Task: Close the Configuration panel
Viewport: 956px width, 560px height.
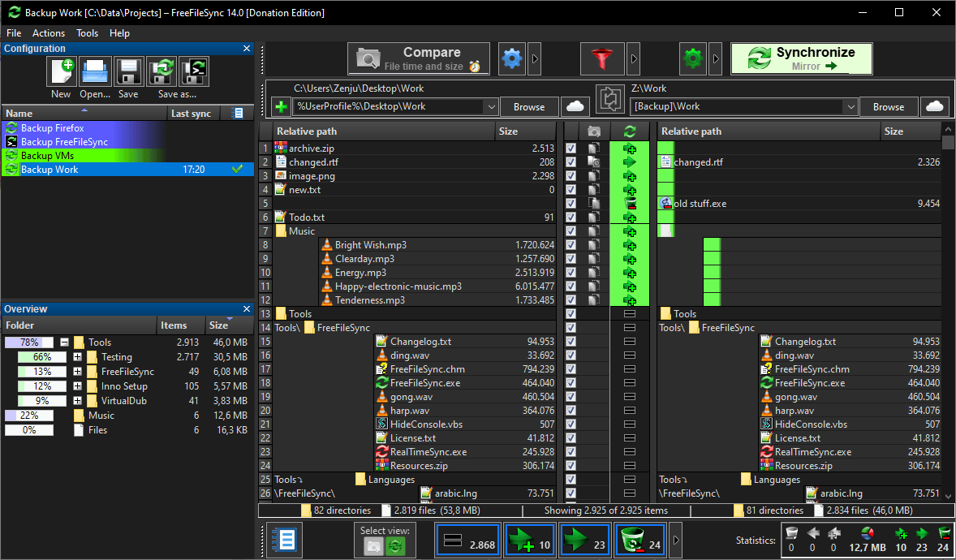Action: pos(247,48)
